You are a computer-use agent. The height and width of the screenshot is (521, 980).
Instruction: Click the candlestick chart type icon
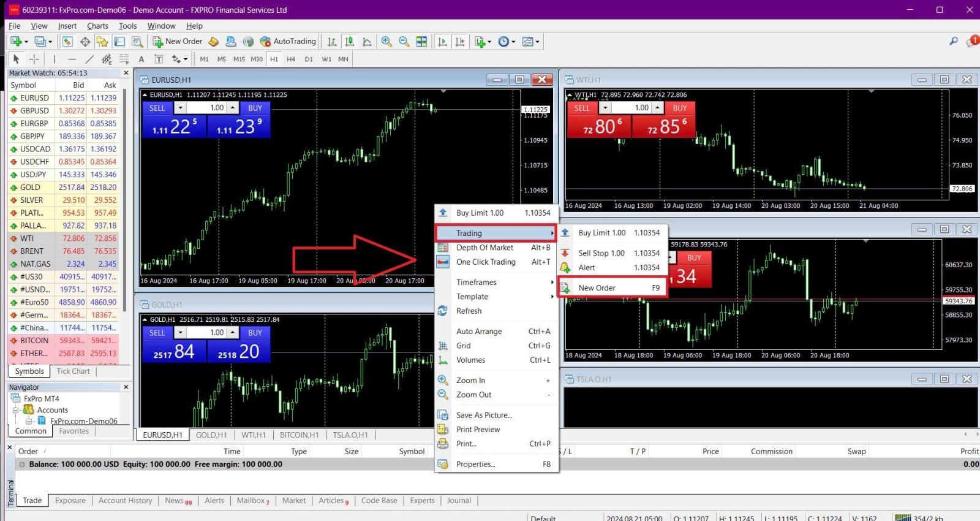coord(349,42)
